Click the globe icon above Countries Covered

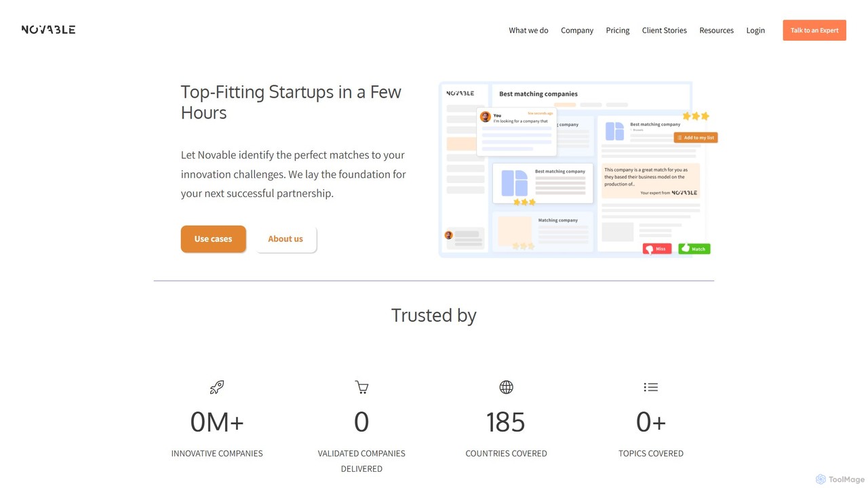tap(506, 387)
